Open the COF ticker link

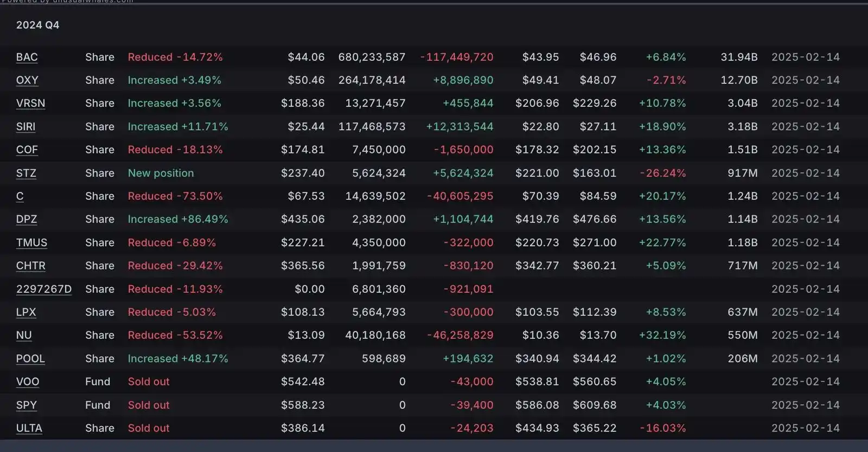coord(27,150)
